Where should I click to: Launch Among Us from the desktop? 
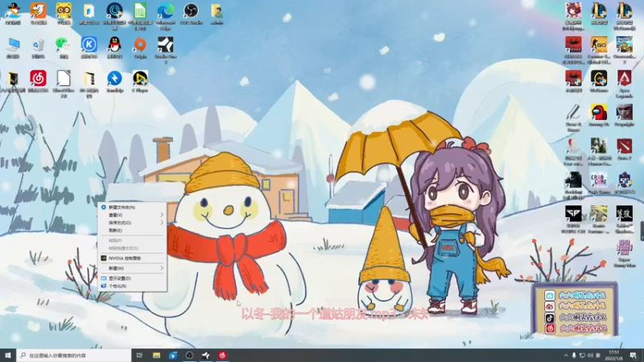point(599,115)
